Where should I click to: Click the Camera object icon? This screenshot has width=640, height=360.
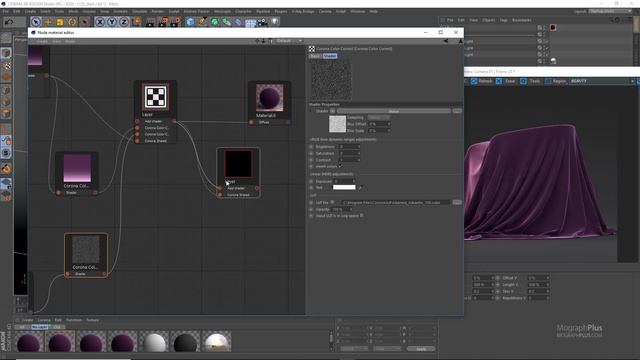tap(262, 22)
